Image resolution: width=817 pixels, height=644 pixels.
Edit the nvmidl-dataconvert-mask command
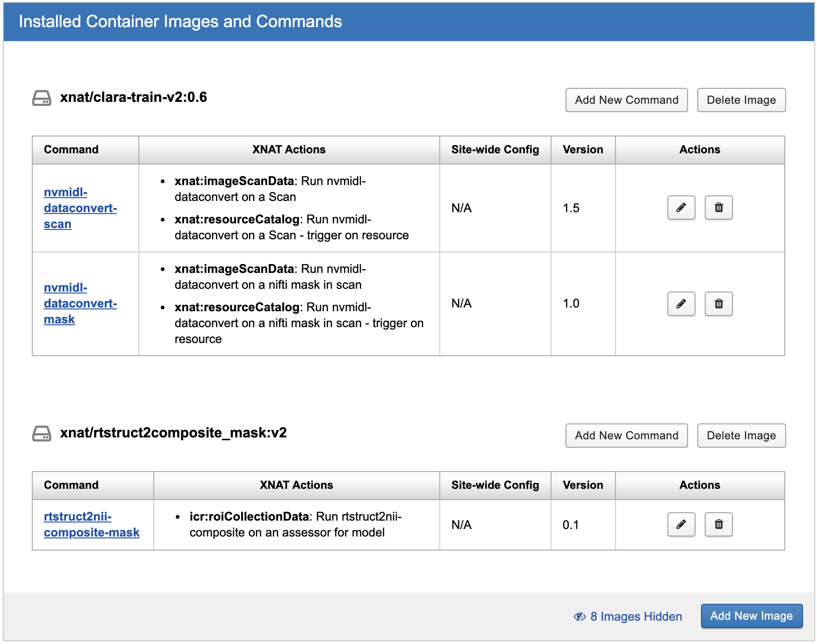tap(681, 304)
